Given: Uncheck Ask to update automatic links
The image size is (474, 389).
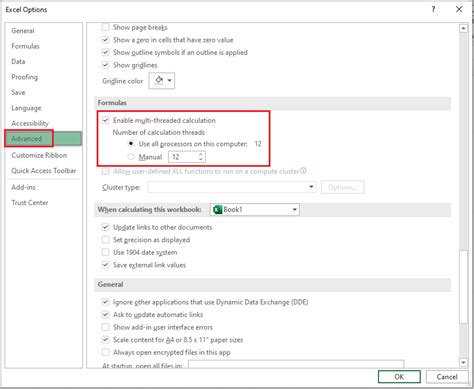Looking at the screenshot, I should point(105,315).
